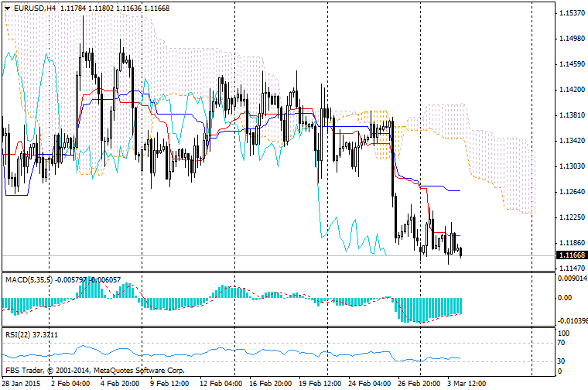Select the 24 Feb 04:00 time label
This screenshot has width=588, height=390.
click(x=369, y=384)
